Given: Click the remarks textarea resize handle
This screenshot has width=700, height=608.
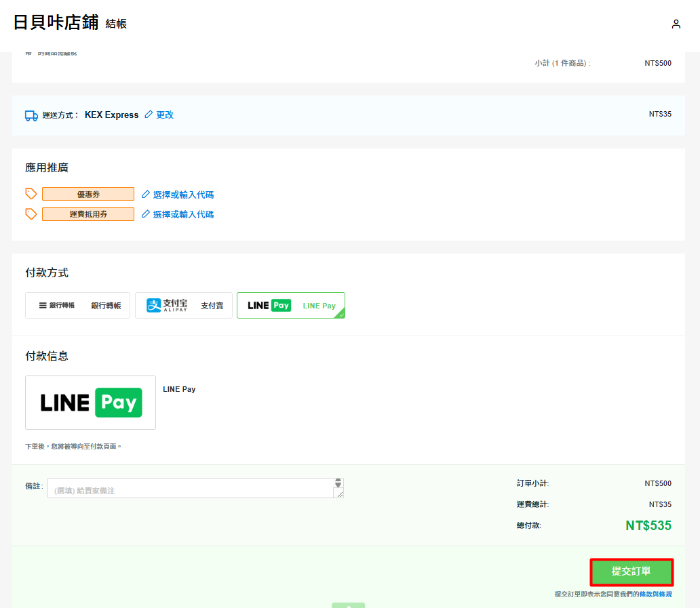Looking at the screenshot, I should [x=339, y=494].
